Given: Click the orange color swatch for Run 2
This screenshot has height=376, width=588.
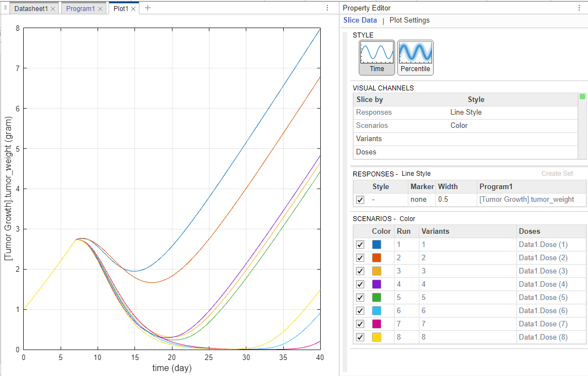Looking at the screenshot, I should click(x=376, y=257).
